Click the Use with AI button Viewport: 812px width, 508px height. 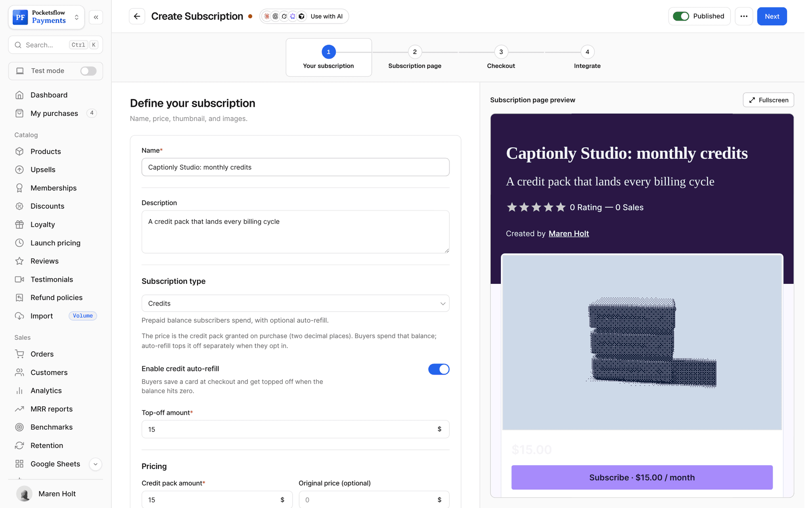304,16
